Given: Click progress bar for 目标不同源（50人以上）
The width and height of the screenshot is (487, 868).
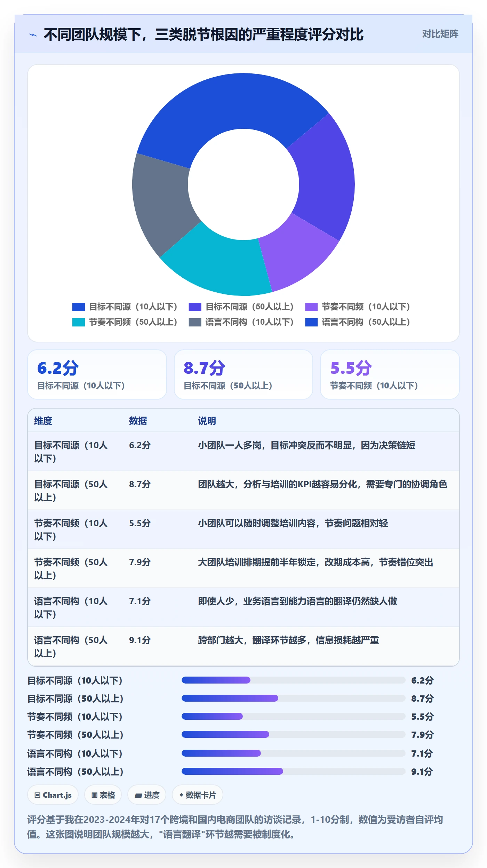Looking at the screenshot, I should point(293,698).
